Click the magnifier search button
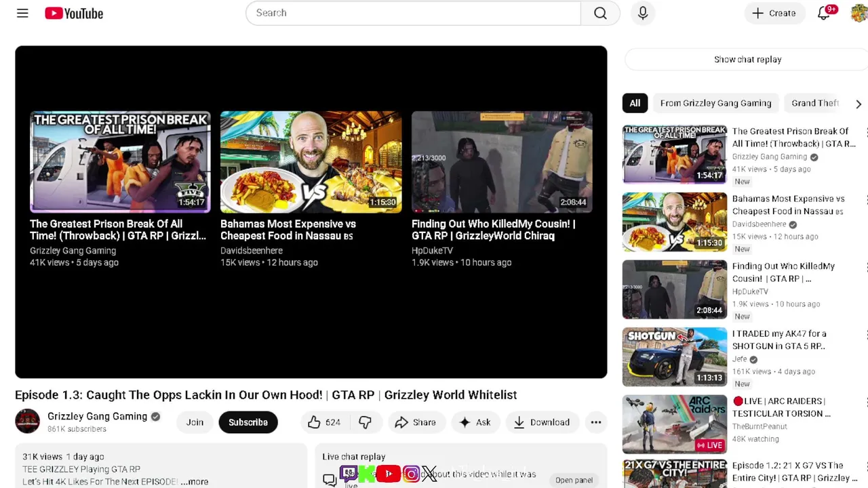The height and width of the screenshot is (488, 868). coord(600,13)
